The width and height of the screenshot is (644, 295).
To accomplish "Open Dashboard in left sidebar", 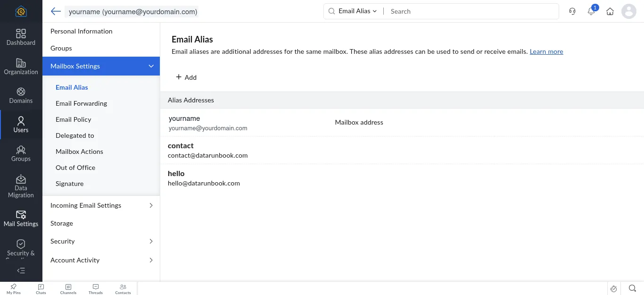I will click(21, 37).
